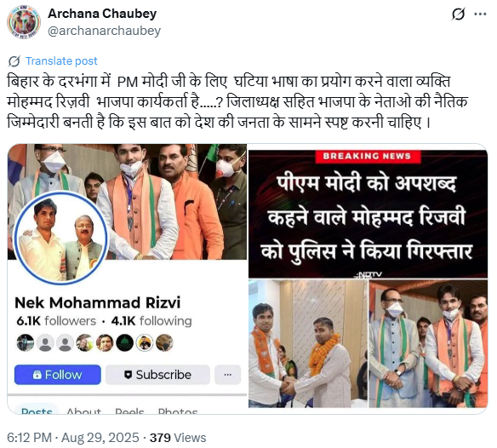
Task: Click the first follower avatar icon
Action: pyautogui.click(x=26, y=343)
